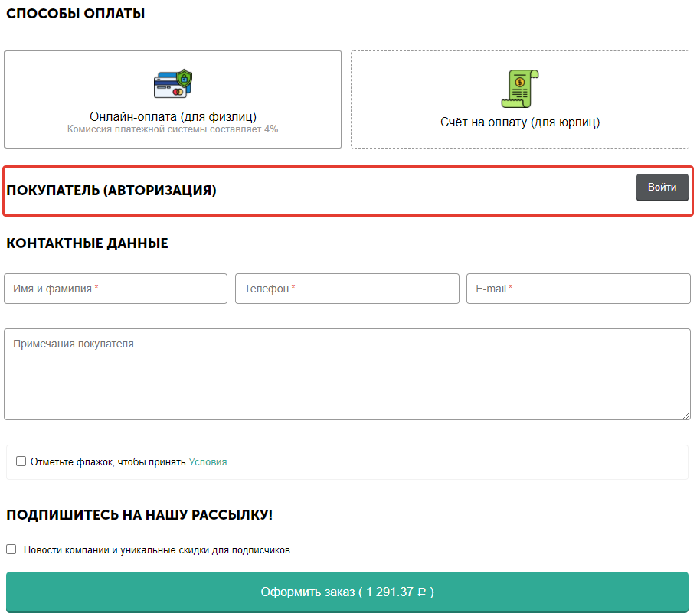Click the textarea resize handle corner

pos(686,416)
